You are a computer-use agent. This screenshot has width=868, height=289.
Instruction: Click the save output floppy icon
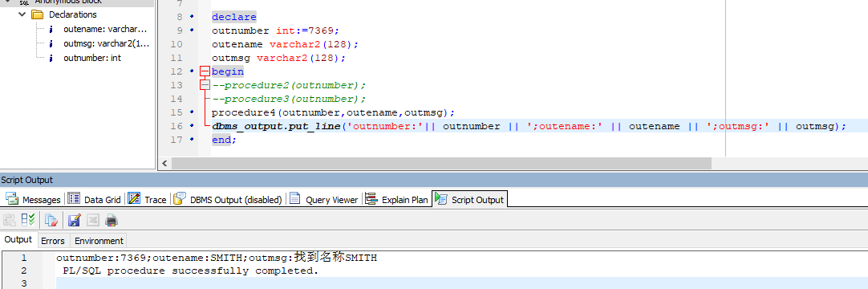click(74, 220)
